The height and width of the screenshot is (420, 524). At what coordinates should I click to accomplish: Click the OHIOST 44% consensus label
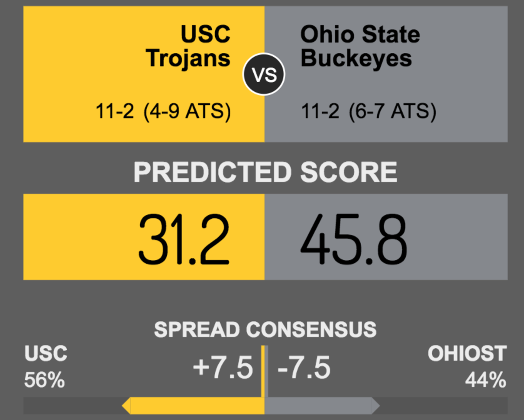[x=467, y=367]
